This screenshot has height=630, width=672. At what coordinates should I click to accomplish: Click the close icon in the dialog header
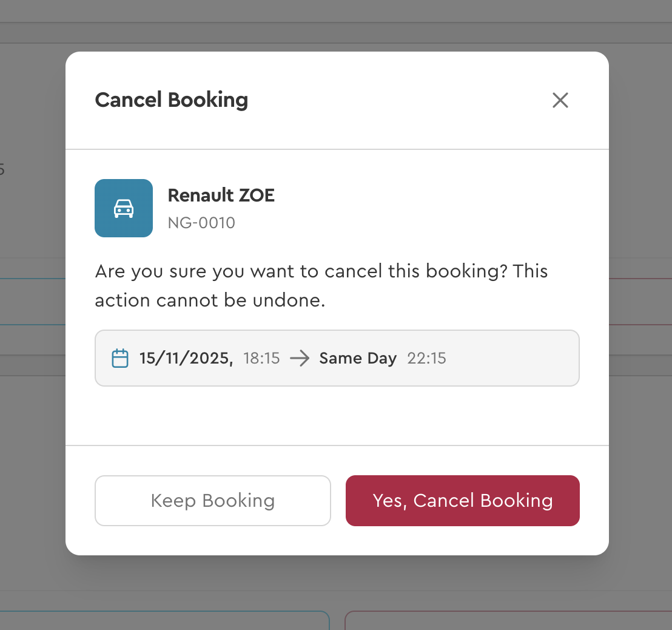point(560,100)
